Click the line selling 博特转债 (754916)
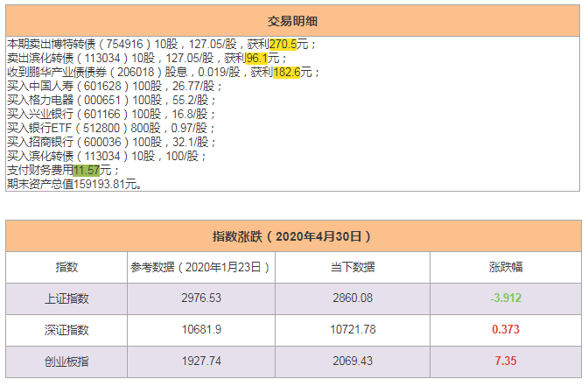The width and height of the screenshot is (588, 386). [162, 45]
